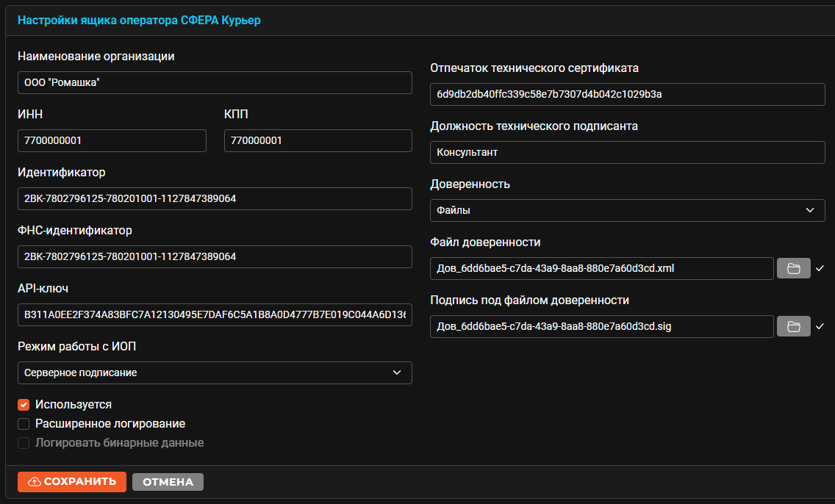Click the ОТМЕНА button
Viewport: 835px width, 504px height.
tap(168, 482)
